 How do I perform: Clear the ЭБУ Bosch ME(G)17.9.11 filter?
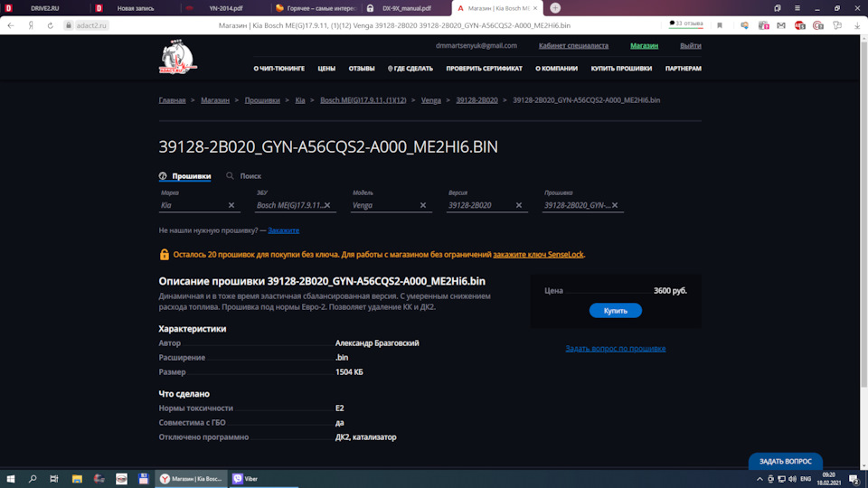327,205
